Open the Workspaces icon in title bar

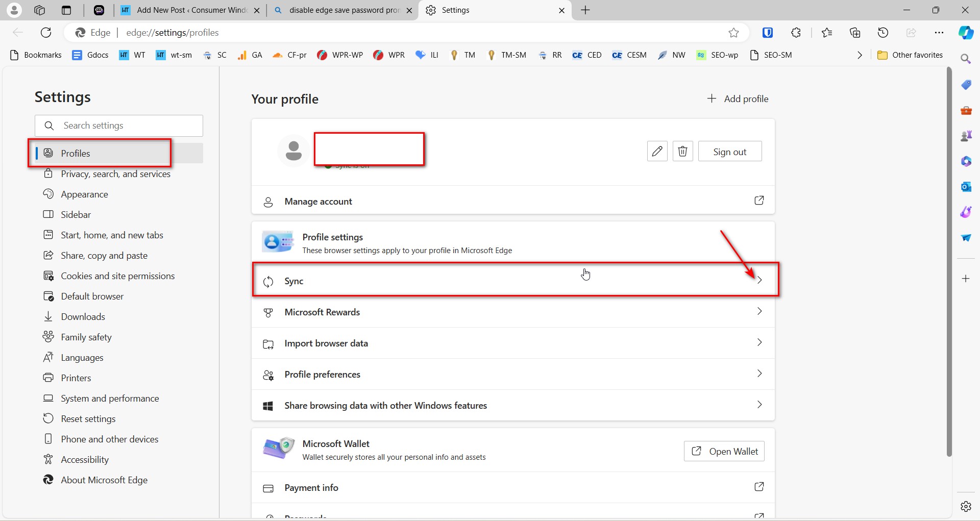pyautogui.click(x=39, y=10)
